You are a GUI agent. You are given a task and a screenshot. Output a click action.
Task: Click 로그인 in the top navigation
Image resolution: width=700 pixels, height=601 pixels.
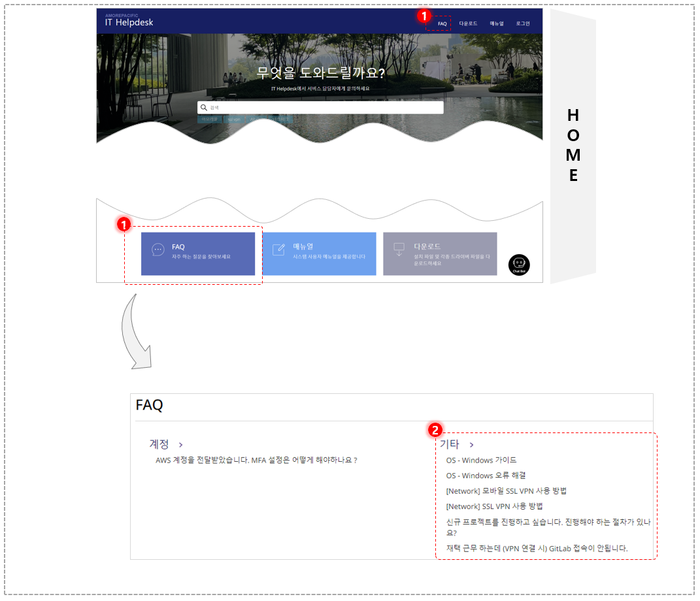click(523, 24)
